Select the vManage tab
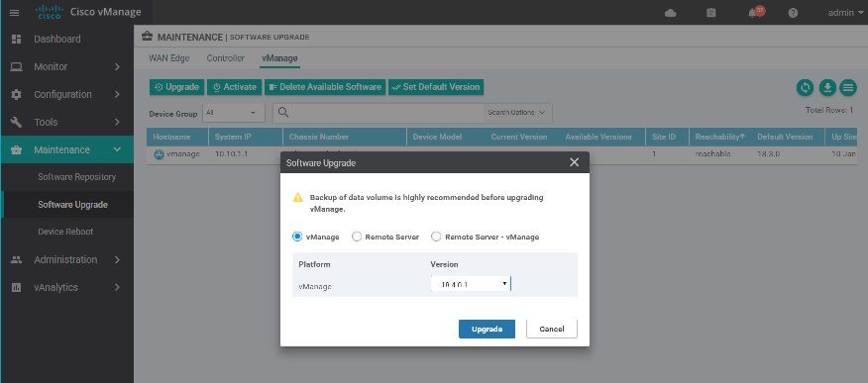Image resolution: width=868 pixels, height=383 pixels. click(x=279, y=58)
